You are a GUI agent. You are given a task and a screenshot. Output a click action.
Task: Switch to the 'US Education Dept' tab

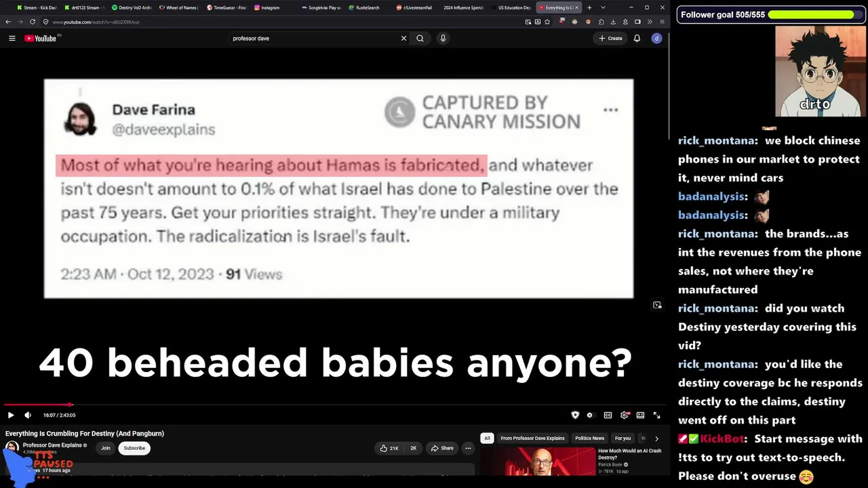511,7
